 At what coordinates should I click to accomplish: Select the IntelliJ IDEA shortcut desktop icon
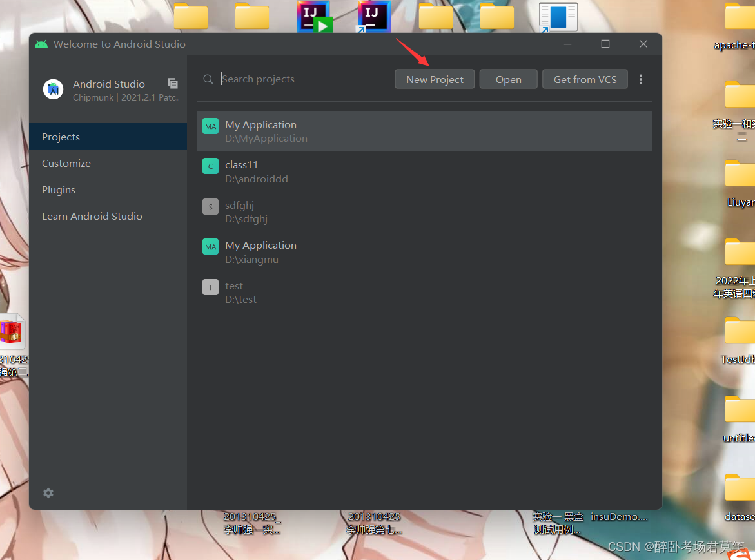click(374, 17)
